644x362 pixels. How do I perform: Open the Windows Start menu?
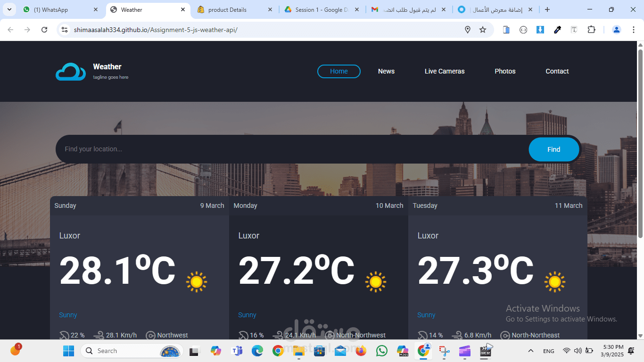click(69, 351)
